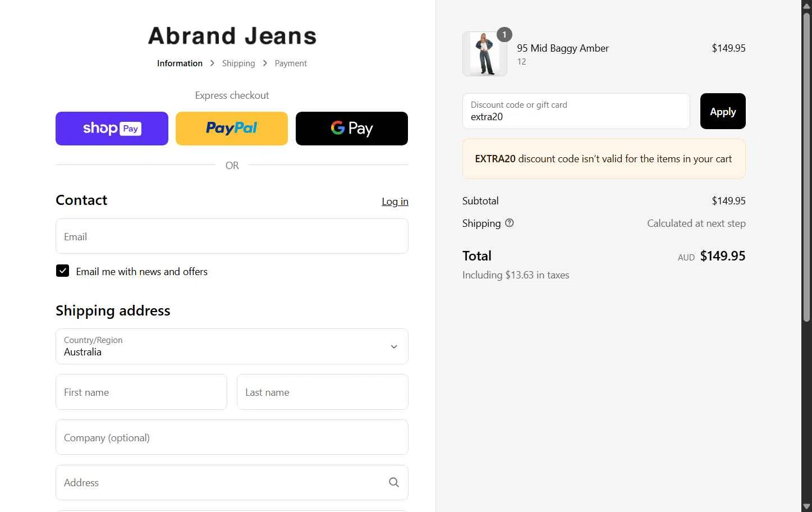
Task: Pay with Google Pay express button
Action: pos(352,129)
